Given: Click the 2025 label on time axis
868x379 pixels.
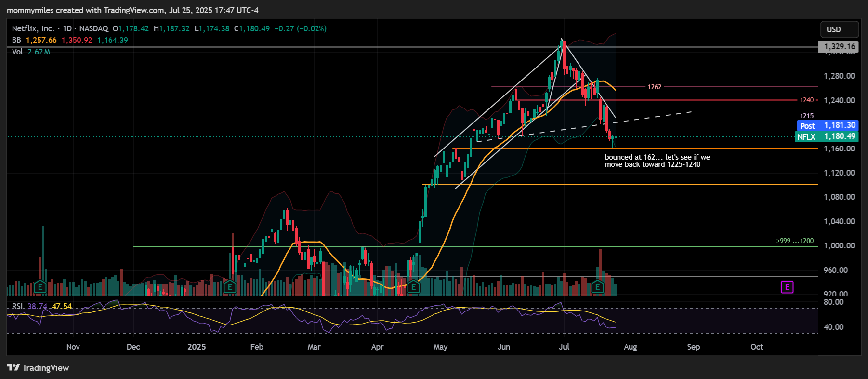Looking at the screenshot, I should tap(197, 347).
